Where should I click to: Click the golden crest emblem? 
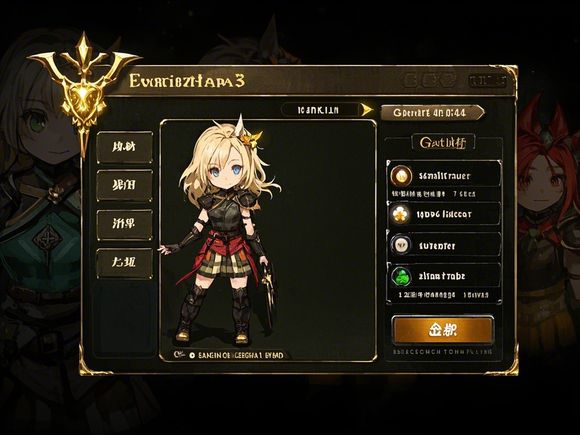[x=84, y=91]
